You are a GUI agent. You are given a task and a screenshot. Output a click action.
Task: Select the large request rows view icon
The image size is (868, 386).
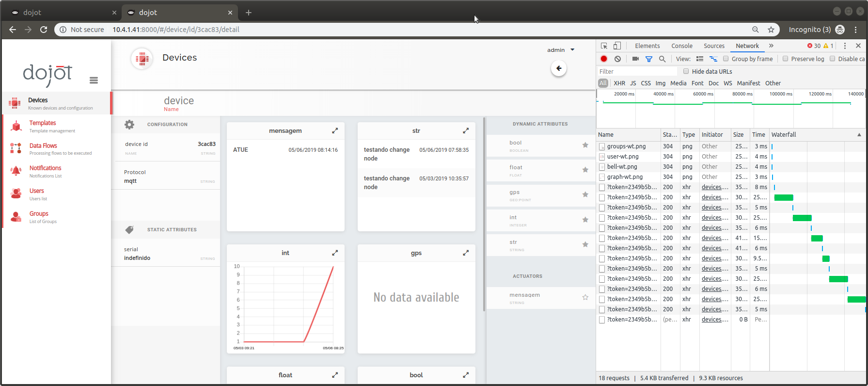point(700,59)
